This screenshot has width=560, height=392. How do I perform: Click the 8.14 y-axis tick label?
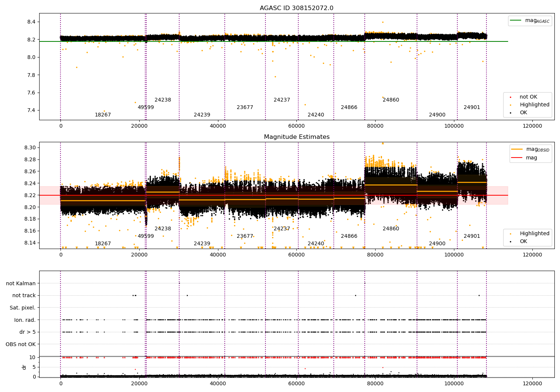point(29,243)
